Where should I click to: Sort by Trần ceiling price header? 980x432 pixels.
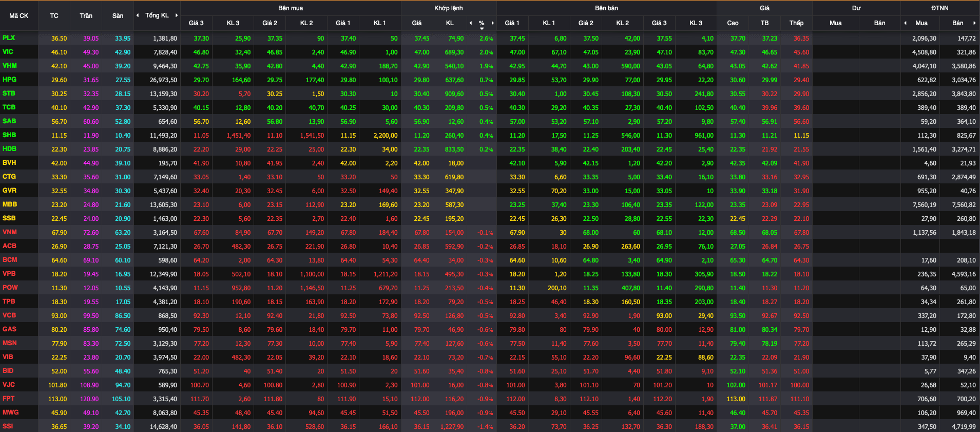pyautogui.click(x=86, y=16)
